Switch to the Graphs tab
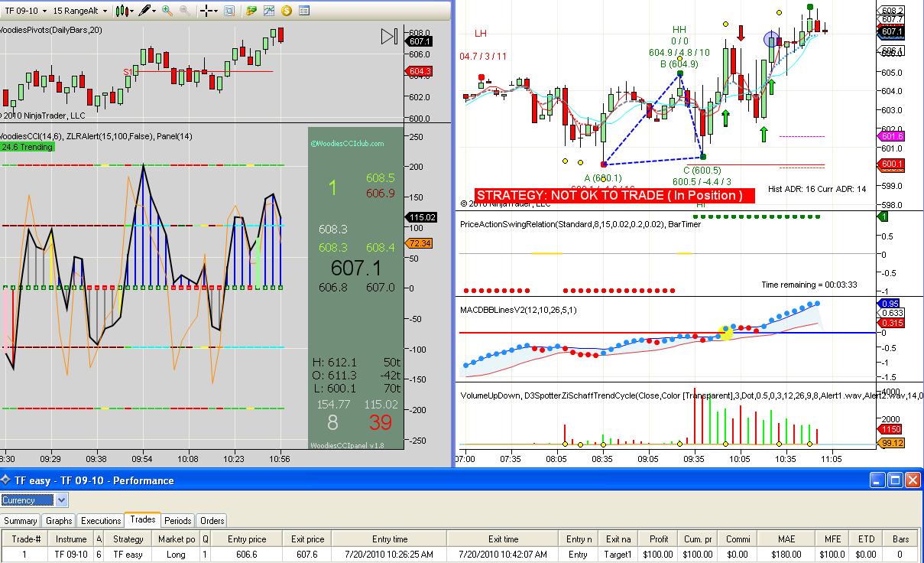The height and width of the screenshot is (563, 924). pyautogui.click(x=59, y=520)
